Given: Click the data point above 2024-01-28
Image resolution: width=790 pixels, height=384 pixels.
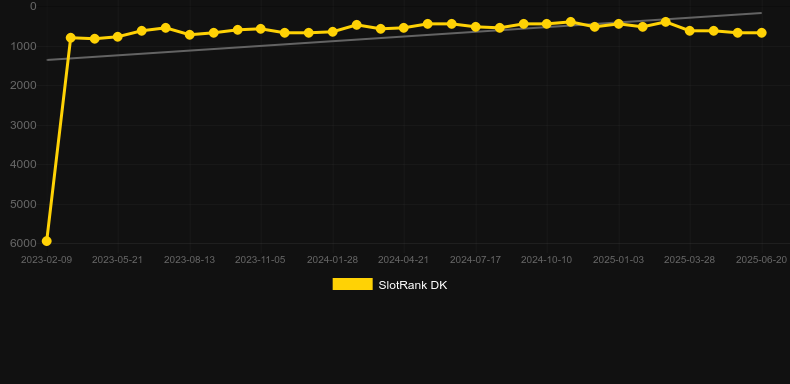Looking at the screenshot, I should (x=333, y=32).
